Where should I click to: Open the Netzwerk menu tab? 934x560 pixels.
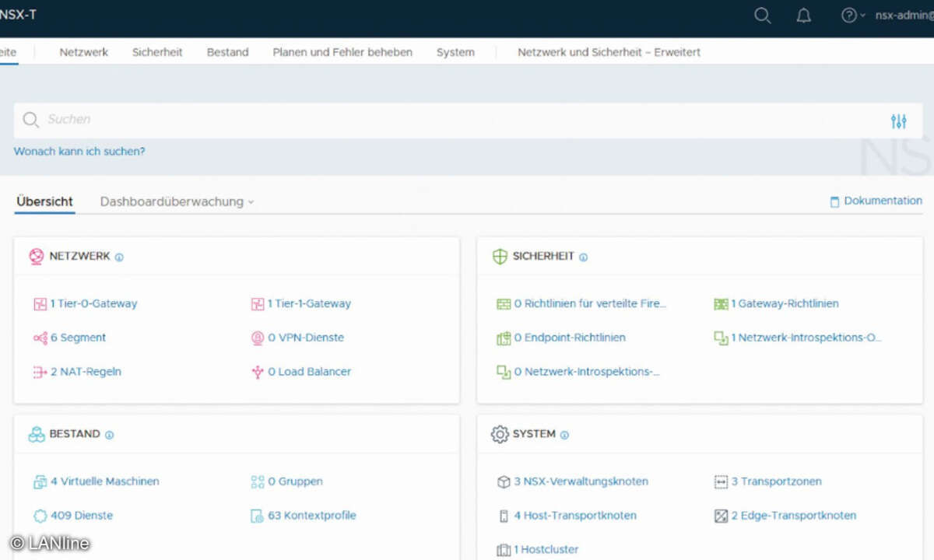84,52
